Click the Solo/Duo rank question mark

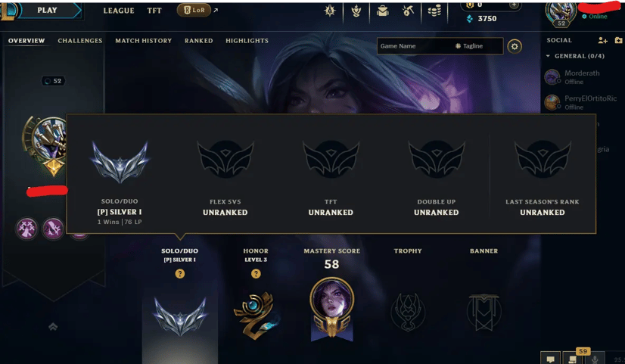tap(180, 273)
